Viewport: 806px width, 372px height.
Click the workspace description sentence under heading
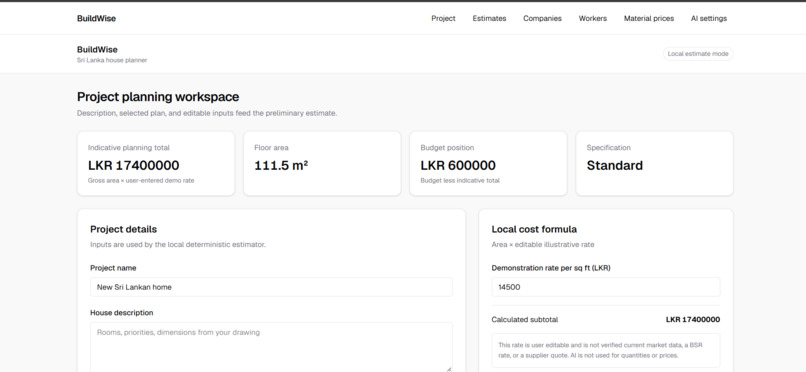pos(207,113)
